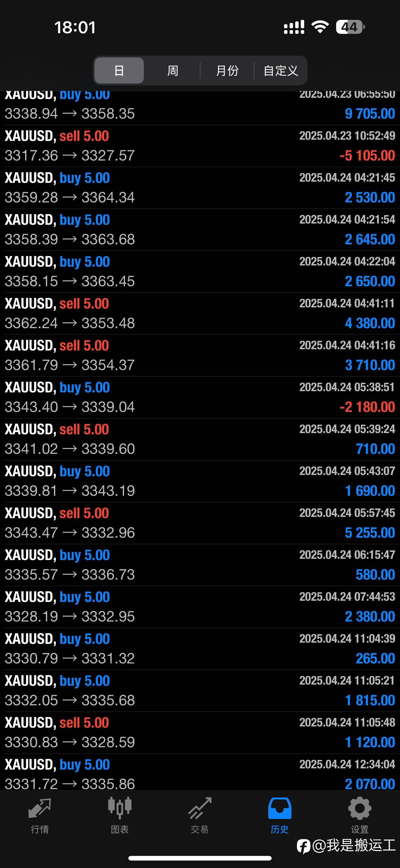Open the 历史 history tab icon
The width and height of the screenshot is (400, 868).
coord(279,808)
